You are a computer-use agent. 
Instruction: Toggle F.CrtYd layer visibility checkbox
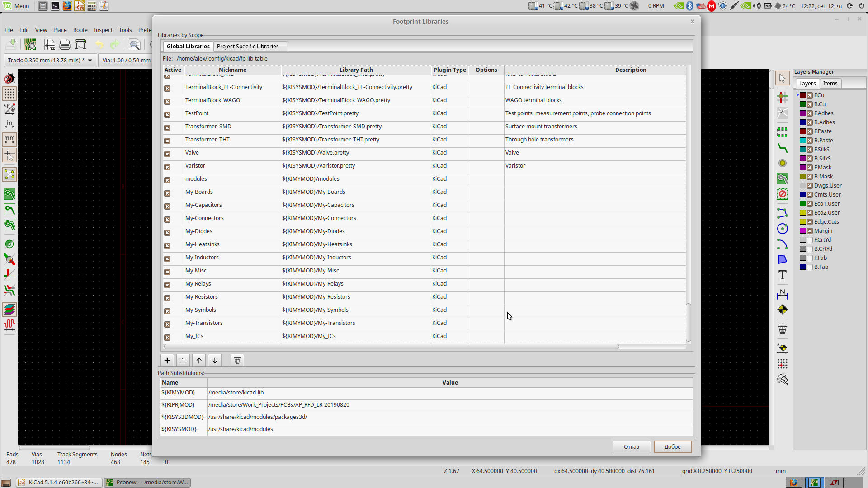coord(810,240)
